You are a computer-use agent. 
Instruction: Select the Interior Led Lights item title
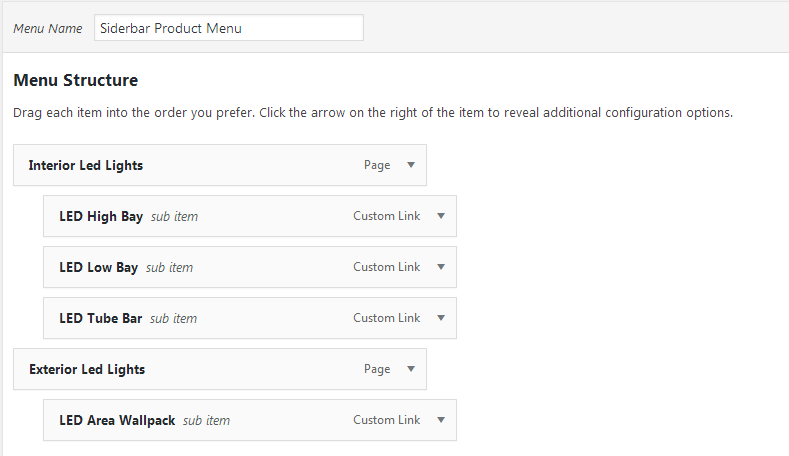pyautogui.click(x=86, y=166)
